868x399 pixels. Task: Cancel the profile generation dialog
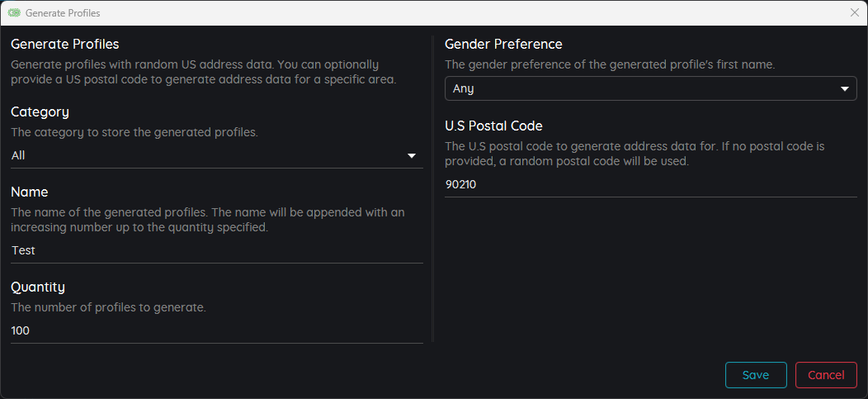826,375
